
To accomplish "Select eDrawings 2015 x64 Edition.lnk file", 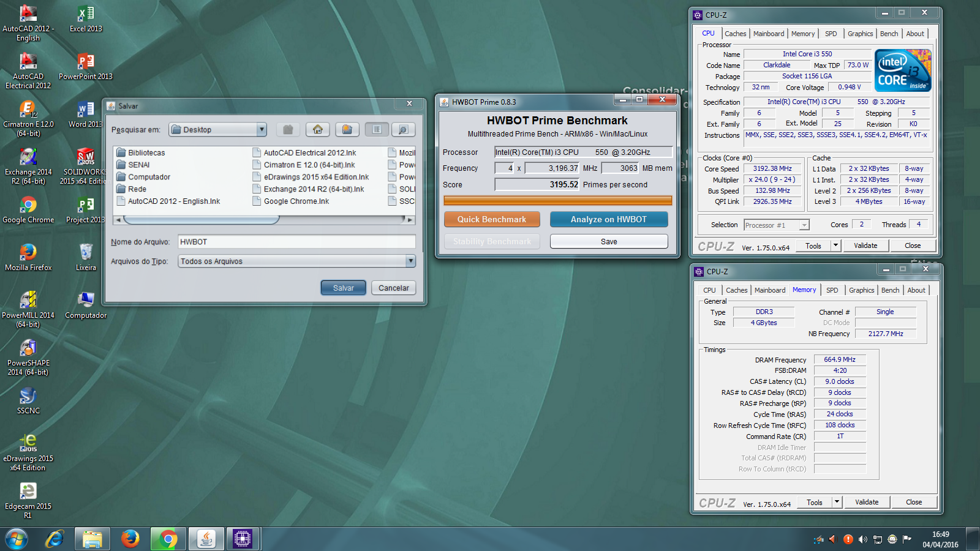I will [x=311, y=177].
